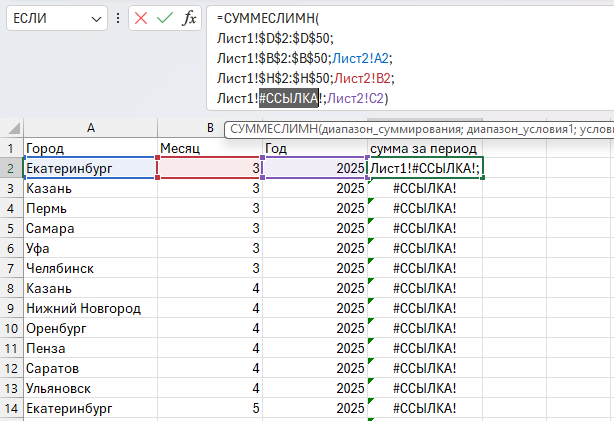This screenshot has width=614, height=421.
Task: Expand the Name Box dropdown arrow
Action: [96, 19]
